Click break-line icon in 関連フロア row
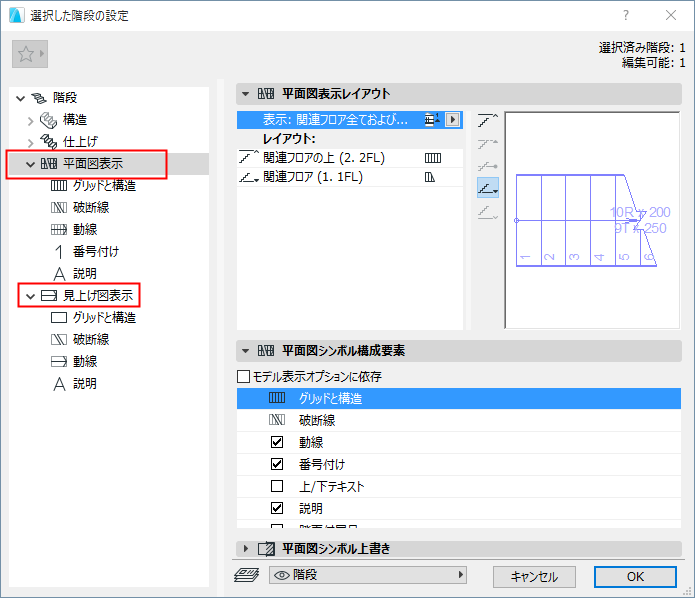Screen dimensions: 695x598 pos(430,177)
